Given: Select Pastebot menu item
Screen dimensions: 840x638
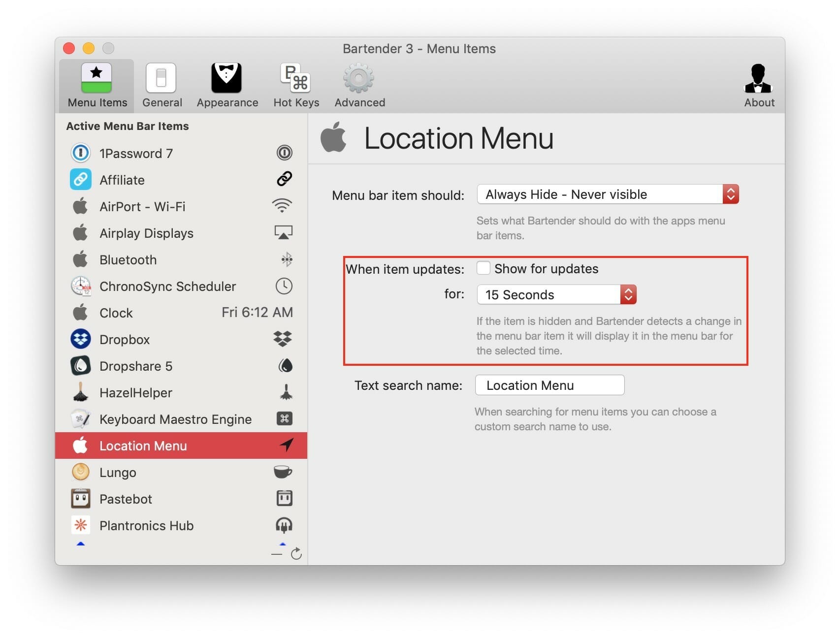Looking at the screenshot, I should point(181,499).
